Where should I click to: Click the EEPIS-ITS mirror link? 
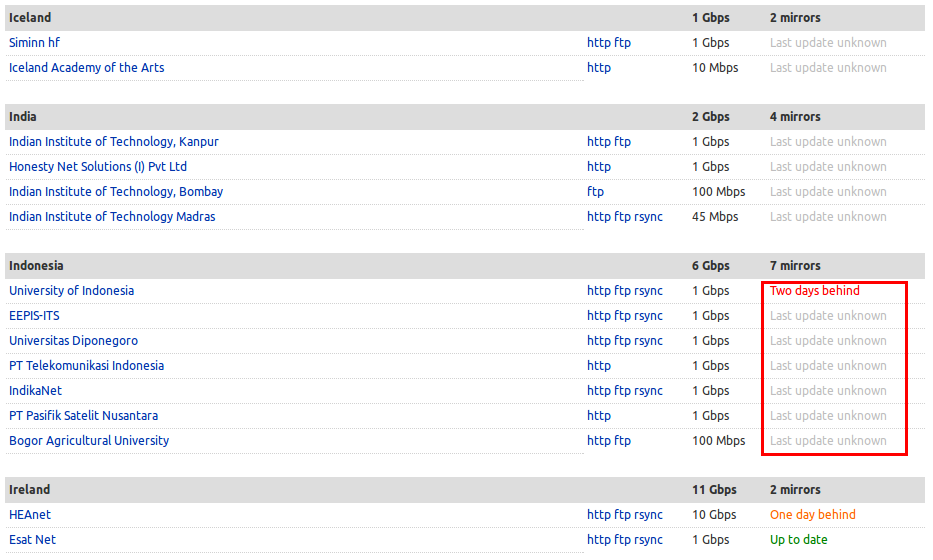[x=34, y=316]
